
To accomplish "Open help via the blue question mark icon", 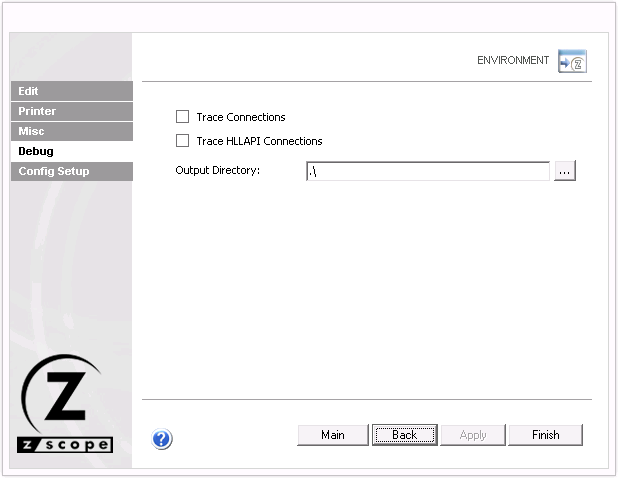I will [161, 439].
